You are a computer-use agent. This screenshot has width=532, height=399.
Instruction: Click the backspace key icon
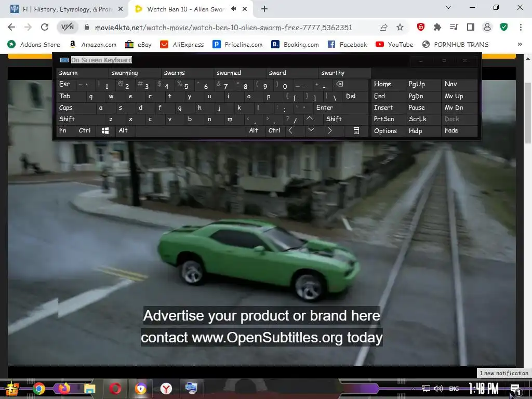click(351, 84)
